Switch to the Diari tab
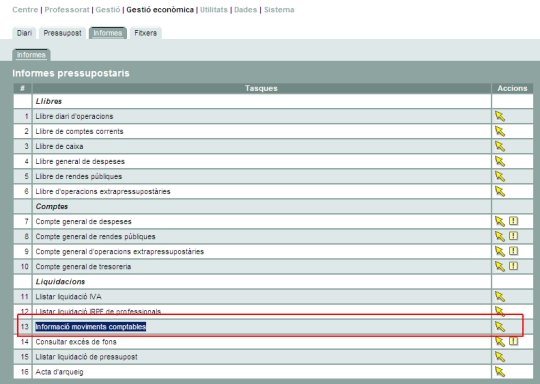 coord(24,33)
